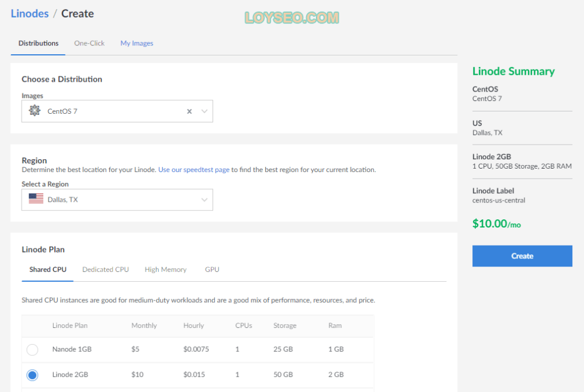Click the '$10' monthly price cell
Viewport: 584px width, 392px height.
coord(137,374)
